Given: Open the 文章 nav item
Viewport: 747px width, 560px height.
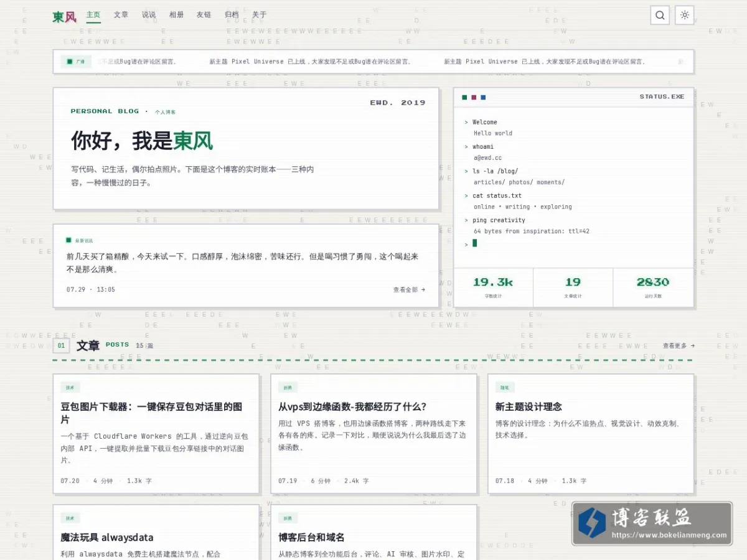Looking at the screenshot, I should tap(121, 15).
